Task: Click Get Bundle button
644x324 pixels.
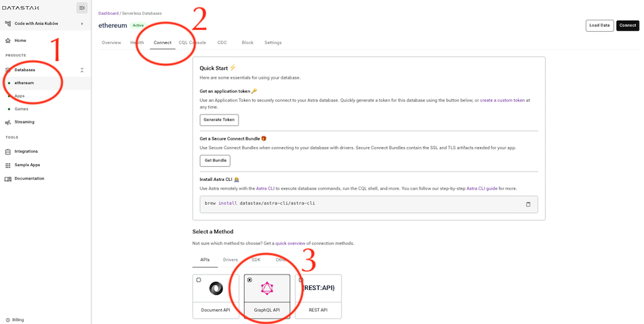Action: click(x=215, y=161)
